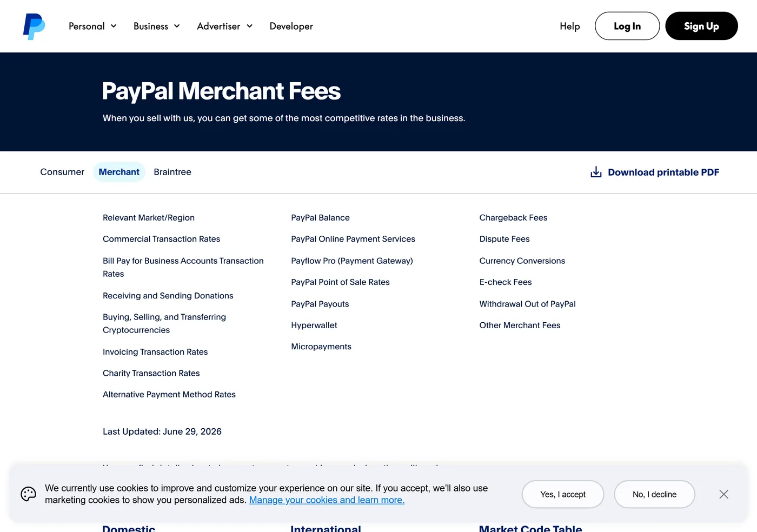
Task: Click the Log In button
Action: (627, 26)
